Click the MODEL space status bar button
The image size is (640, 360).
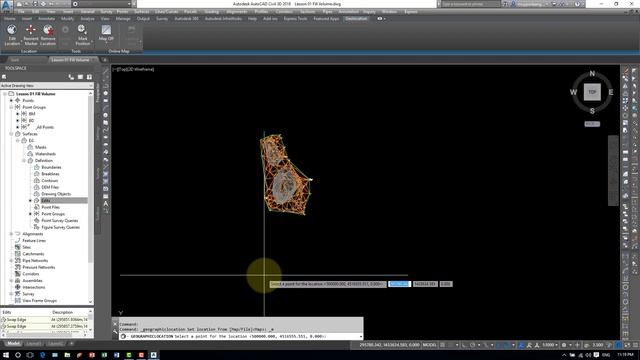[x=429, y=345]
